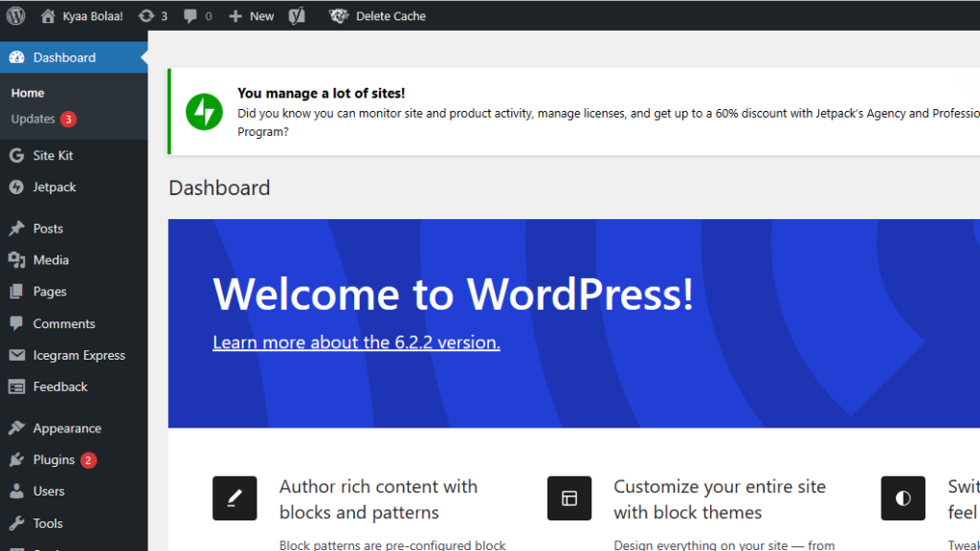Click the plus icon for New
Viewport: 980px width, 551px height.
point(235,16)
